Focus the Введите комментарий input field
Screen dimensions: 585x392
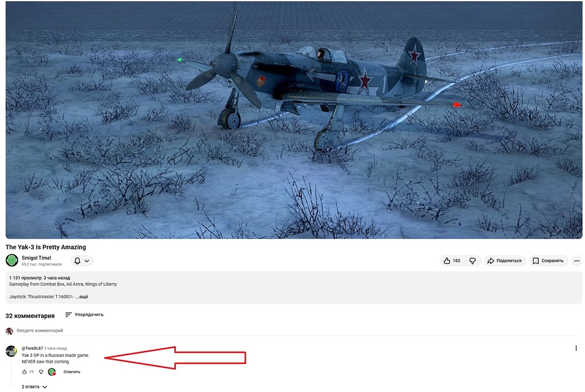297,331
